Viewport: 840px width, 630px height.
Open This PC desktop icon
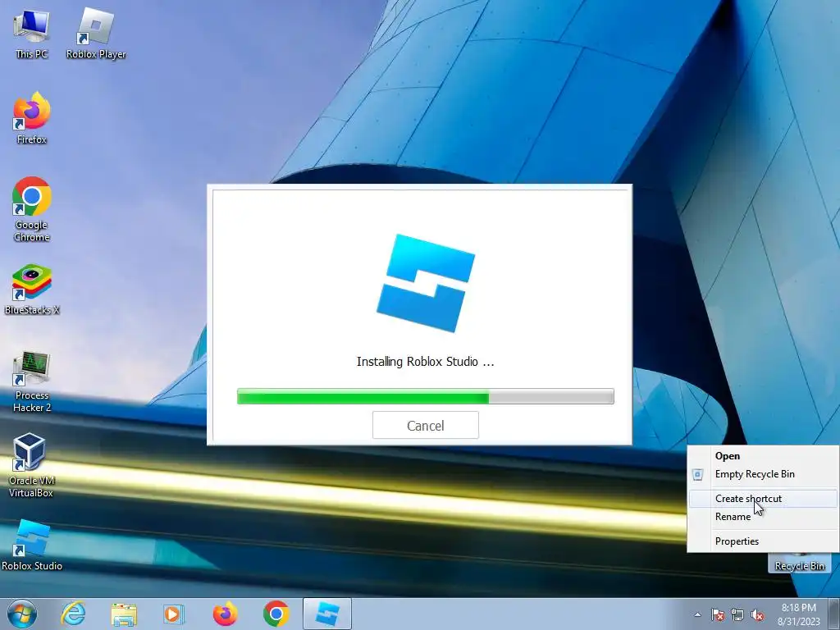[31, 33]
